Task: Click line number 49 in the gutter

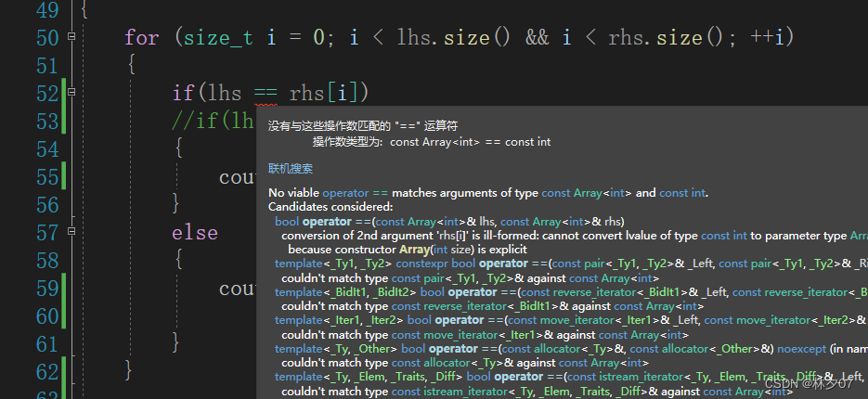Action: pyautogui.click(x=47, y=10)
